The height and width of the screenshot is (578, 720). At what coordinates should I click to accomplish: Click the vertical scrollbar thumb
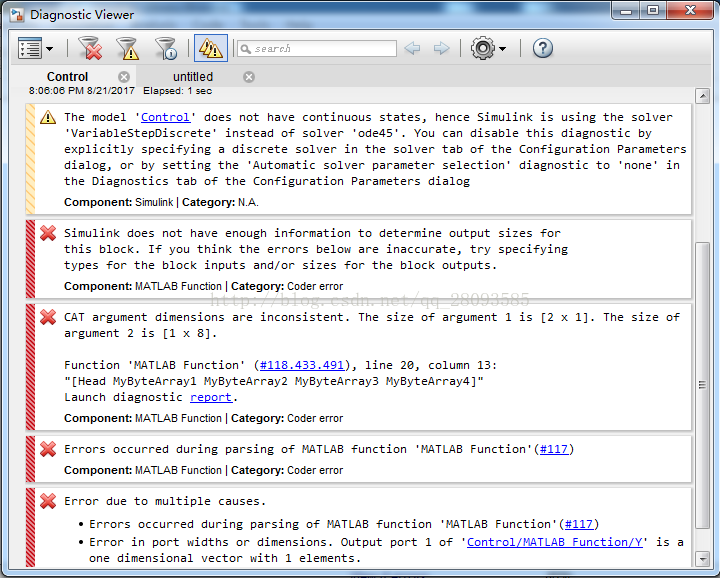pos(703,385)
